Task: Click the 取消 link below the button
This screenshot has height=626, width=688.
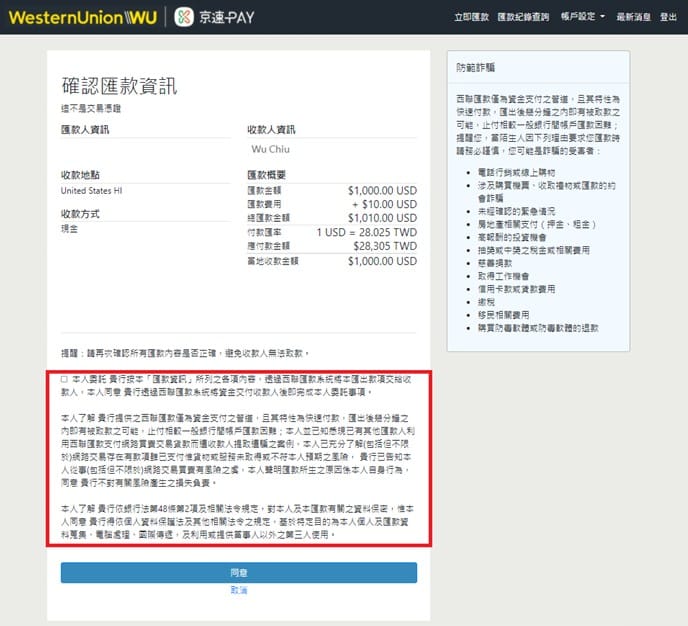Action: [238, 591]
